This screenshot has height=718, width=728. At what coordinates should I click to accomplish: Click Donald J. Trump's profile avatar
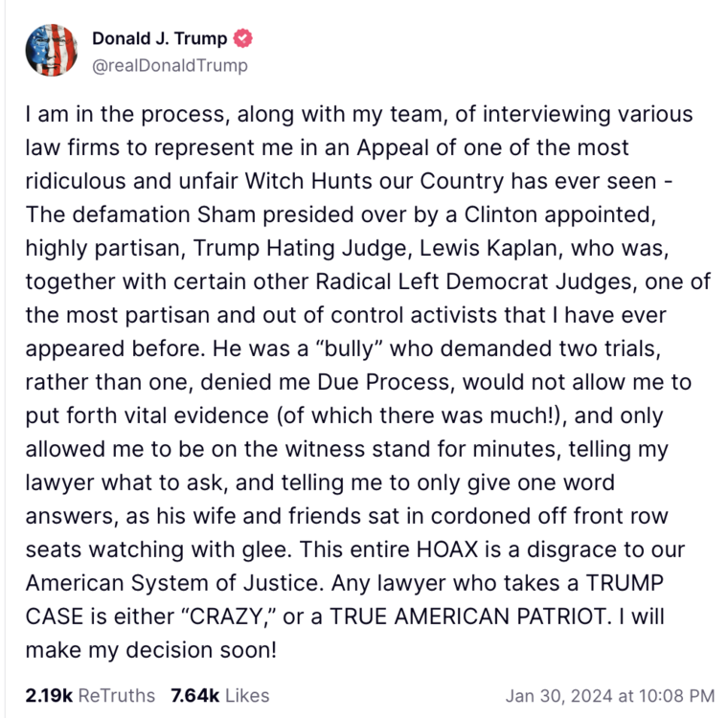click(50, 51)
